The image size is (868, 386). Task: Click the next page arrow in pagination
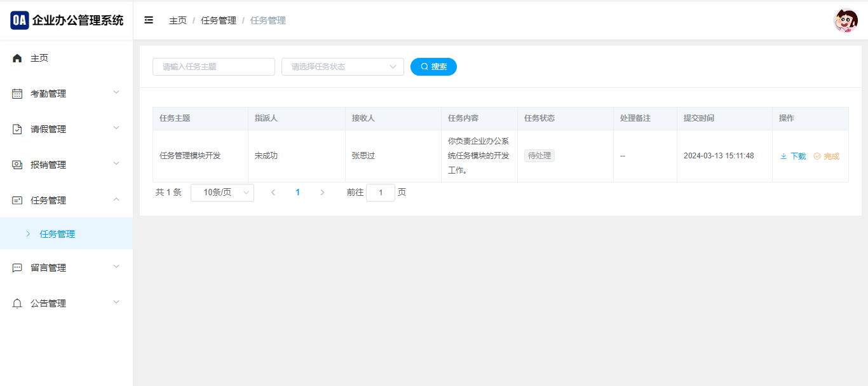[322, 193]
